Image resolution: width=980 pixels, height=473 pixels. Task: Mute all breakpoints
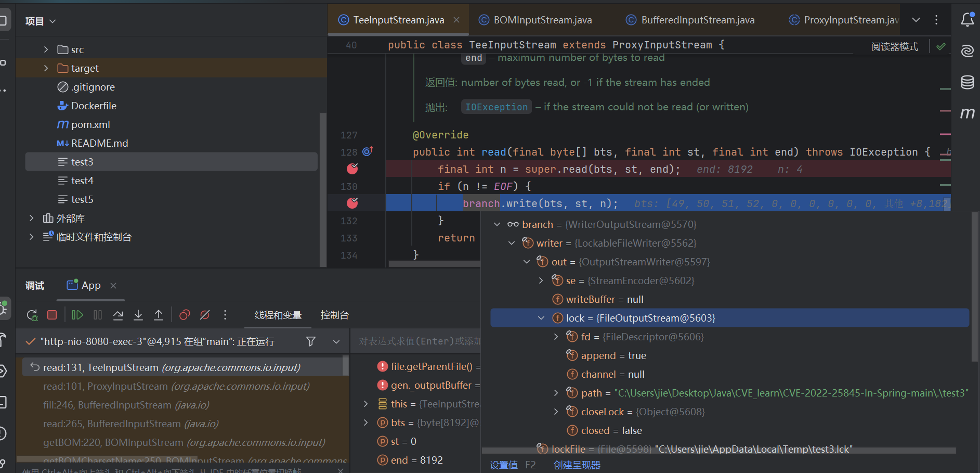pyautogui.click(x=205, y=315)
